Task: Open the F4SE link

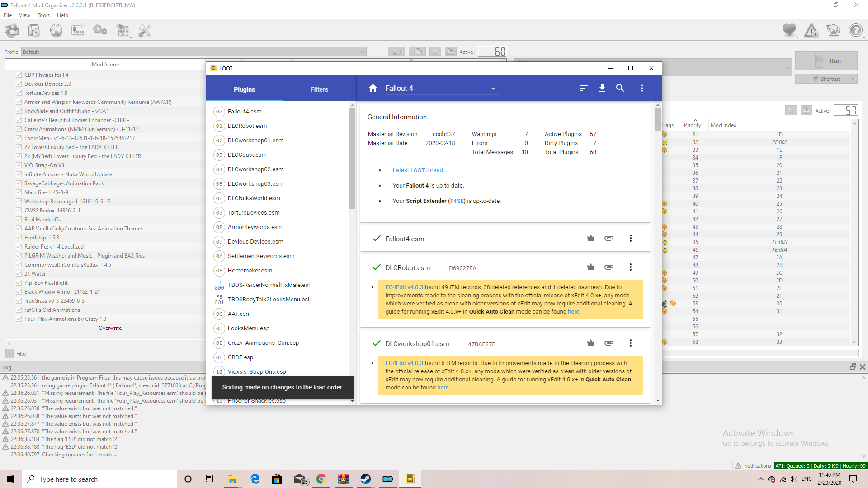Action: (x=457, y=201)
